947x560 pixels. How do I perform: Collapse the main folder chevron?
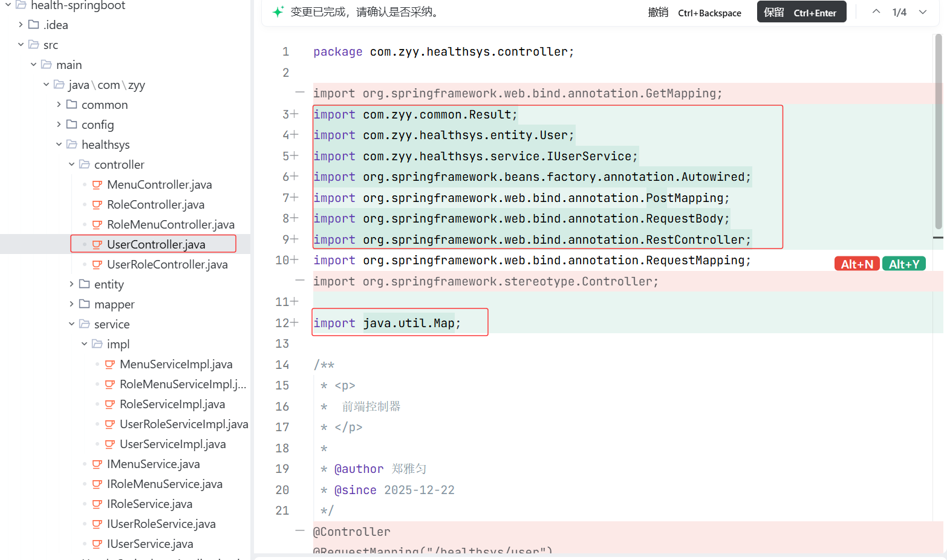(33, 64)
